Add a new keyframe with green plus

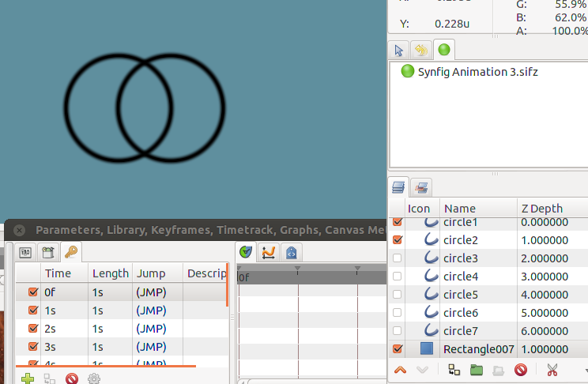pyautogui.click(x=28, y=378)
